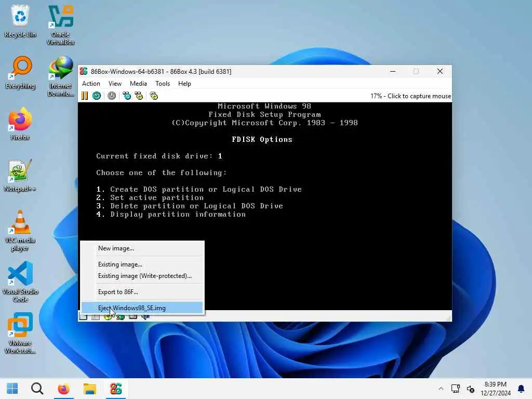Screen dimensions: 532x399
Task: Open Firefox from the taskbar
Action: [x=63, y=389]
